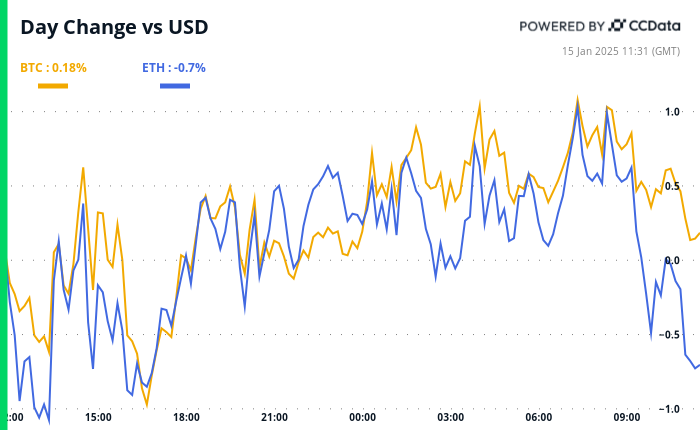Click the POWERED BY label
This screenshot has width=700, height=430.
pos(561,26)
